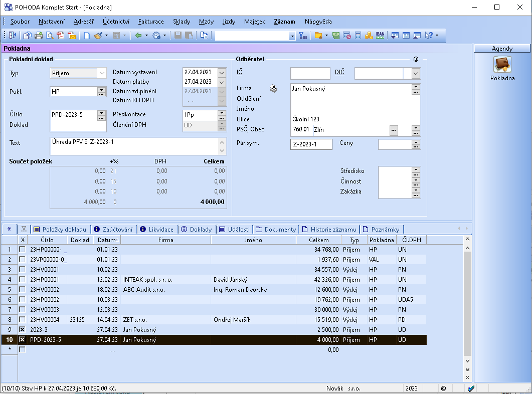Click the send PDF by email icon

pos(72,35)
